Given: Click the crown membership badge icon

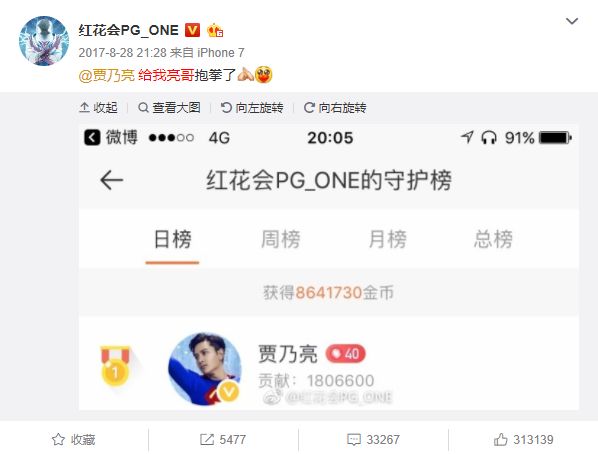Looking at the screenshot, I should coord(215,31).
